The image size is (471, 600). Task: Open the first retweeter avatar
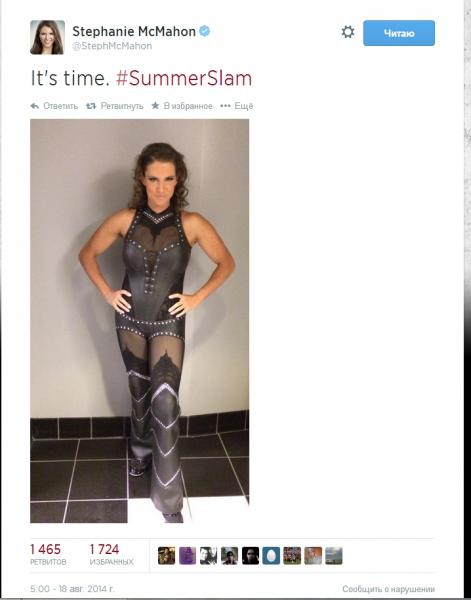(x=166, y=556)
